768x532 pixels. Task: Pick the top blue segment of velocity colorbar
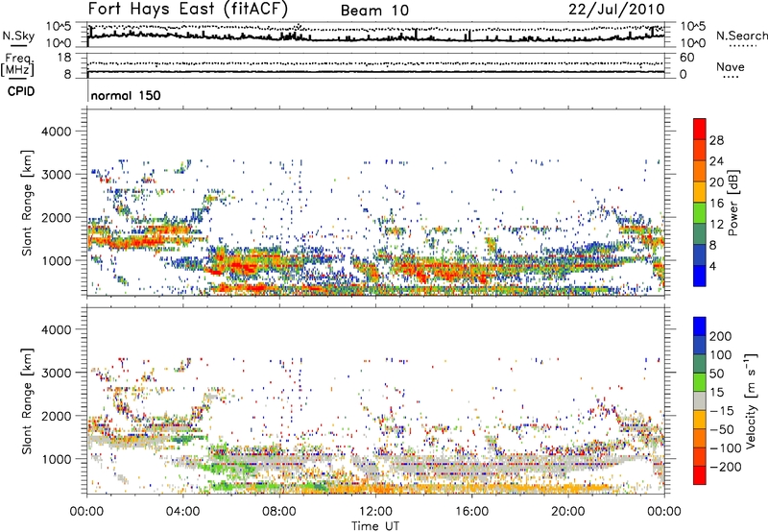click(700, 326)
